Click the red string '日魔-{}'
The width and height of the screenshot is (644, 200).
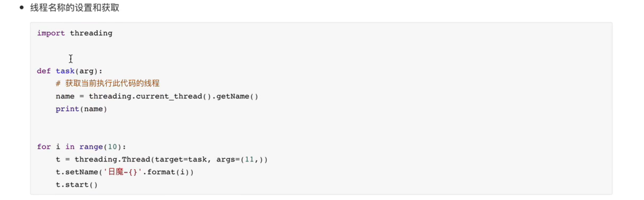coord(122,172)
